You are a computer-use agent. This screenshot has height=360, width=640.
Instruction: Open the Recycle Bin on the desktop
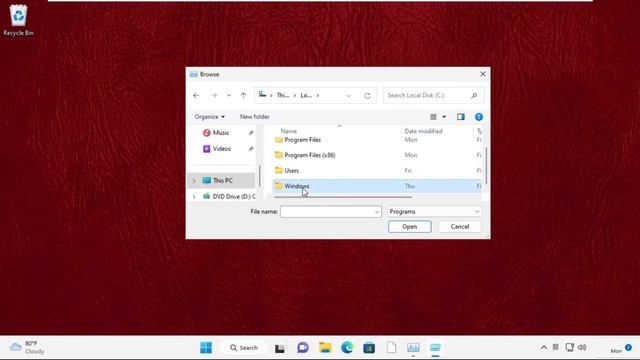[x=18, y=20]
